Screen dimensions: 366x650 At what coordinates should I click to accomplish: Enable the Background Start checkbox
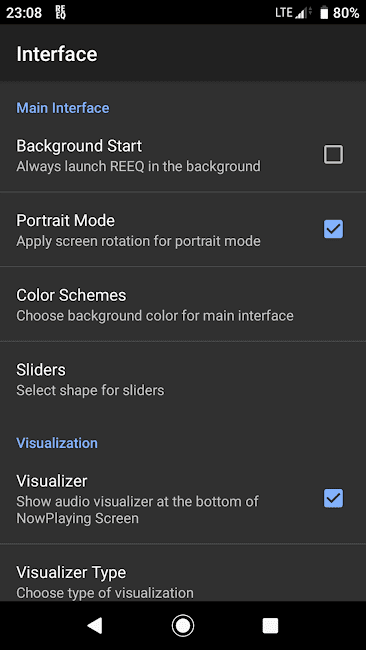(x=333, y=155)
